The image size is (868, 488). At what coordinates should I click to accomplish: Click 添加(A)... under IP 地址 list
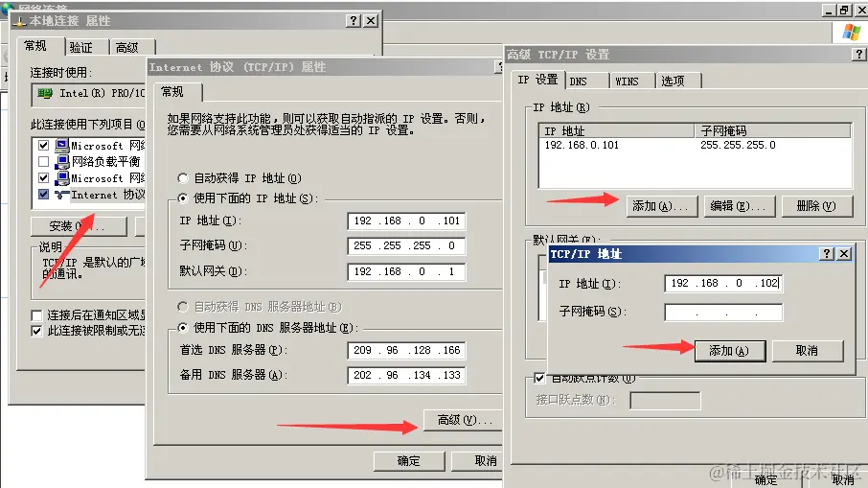pyautogui.click(x=661, y=206)
